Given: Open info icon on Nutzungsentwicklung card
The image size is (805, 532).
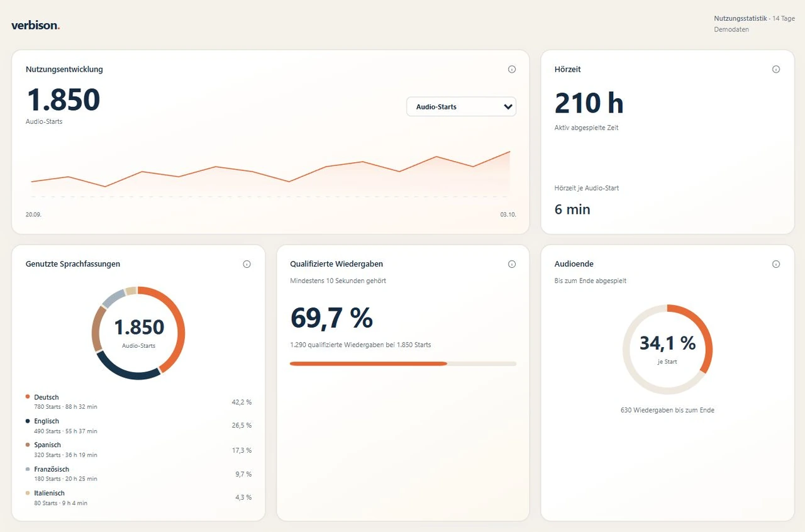Looking at the screenshot, I should [512, 69].
